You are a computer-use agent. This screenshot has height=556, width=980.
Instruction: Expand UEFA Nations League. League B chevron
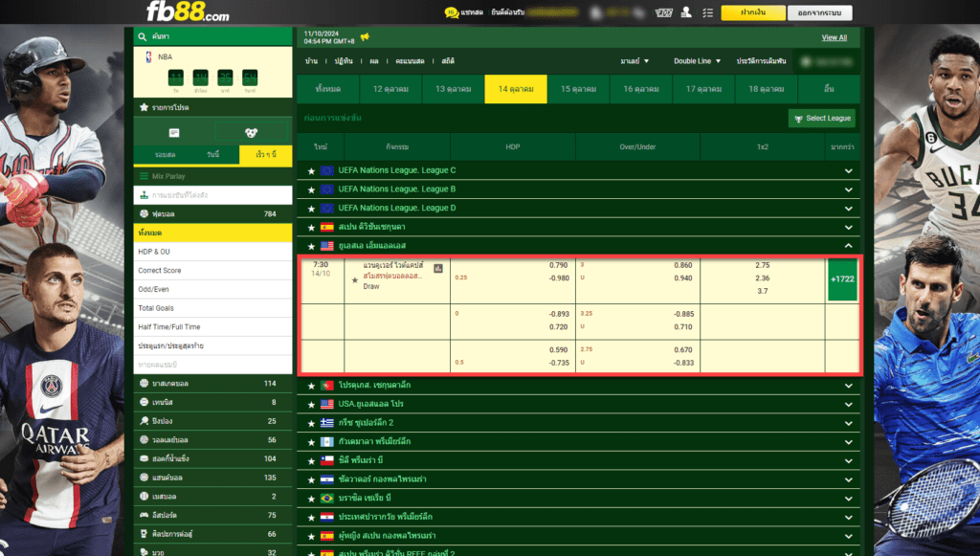coord(848,189)
